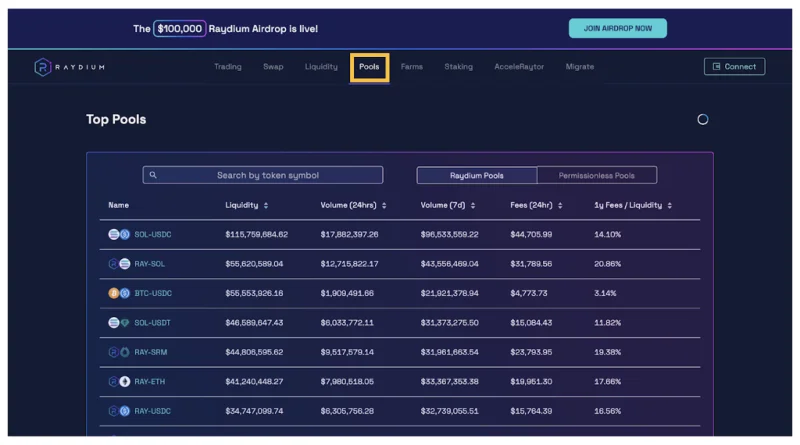The width and height of the screenshot is (800, 445).
Task: Switch to Permissionless Pools
Action: coord(596,175)
